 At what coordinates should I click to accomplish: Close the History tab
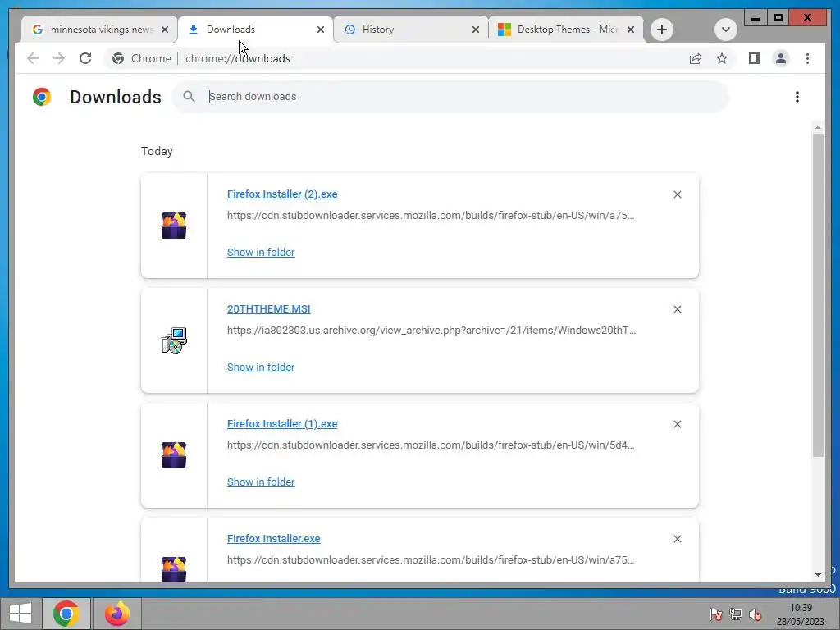click(x=475, y=30)
